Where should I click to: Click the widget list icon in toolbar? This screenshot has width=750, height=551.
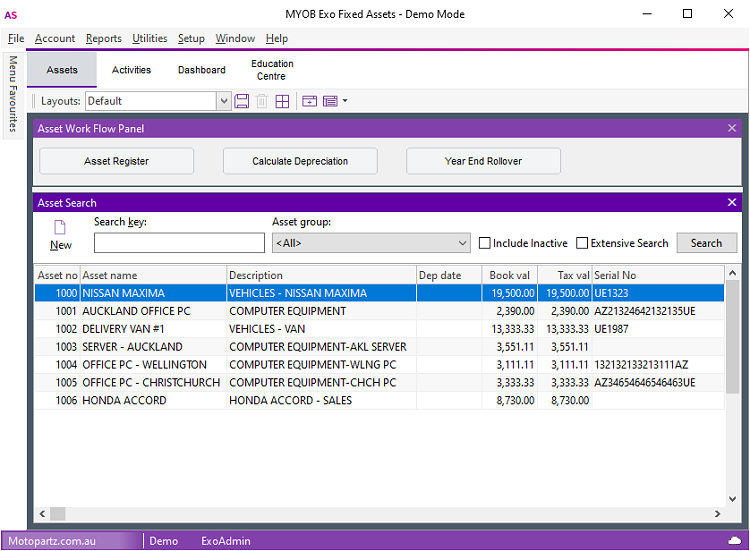330,101
